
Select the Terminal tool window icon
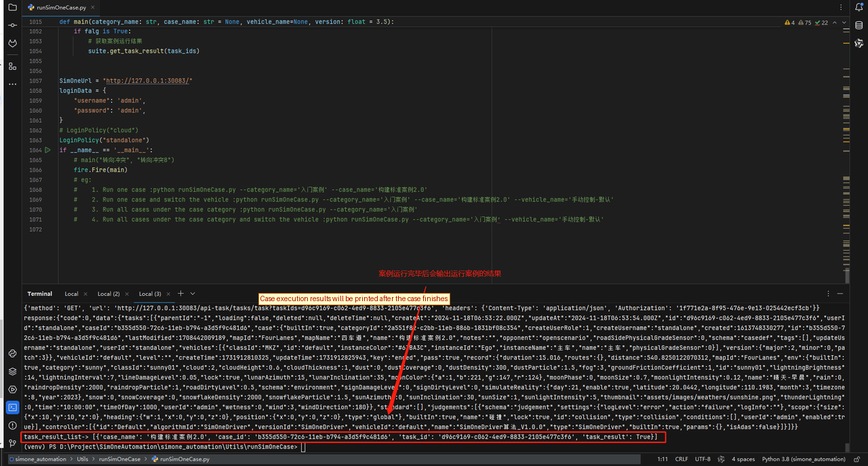click(x=12, y=408)
